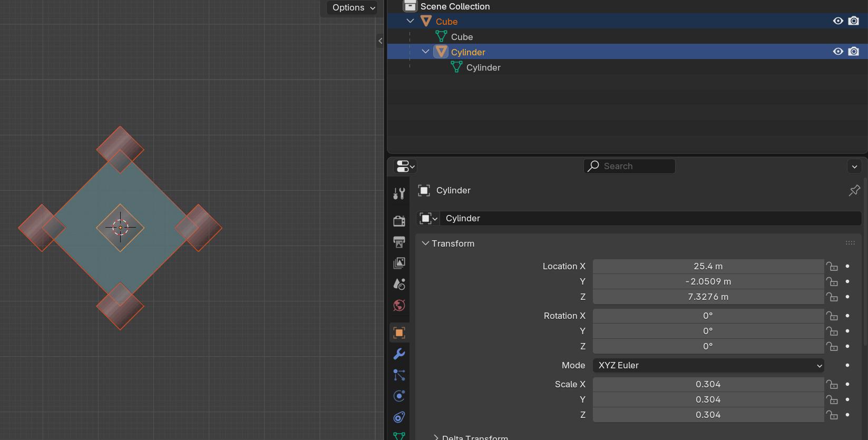868x440 pixels.
Task: Click the Cylinder object icon in outliner
Action: coord(441,52)
